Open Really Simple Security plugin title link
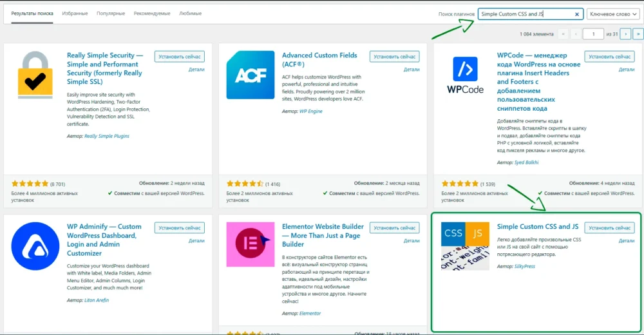The image size is (644, 335). point(105,68)
